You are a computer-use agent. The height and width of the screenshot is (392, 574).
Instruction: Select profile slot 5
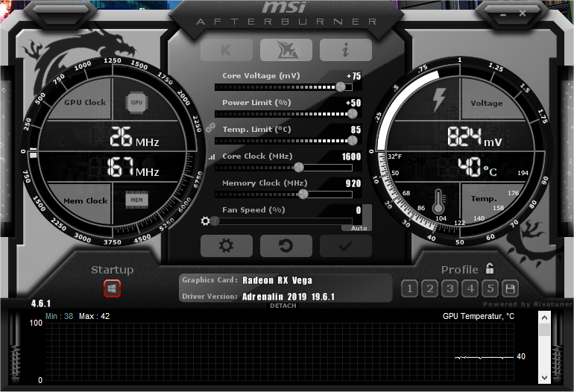click(491, 289)
